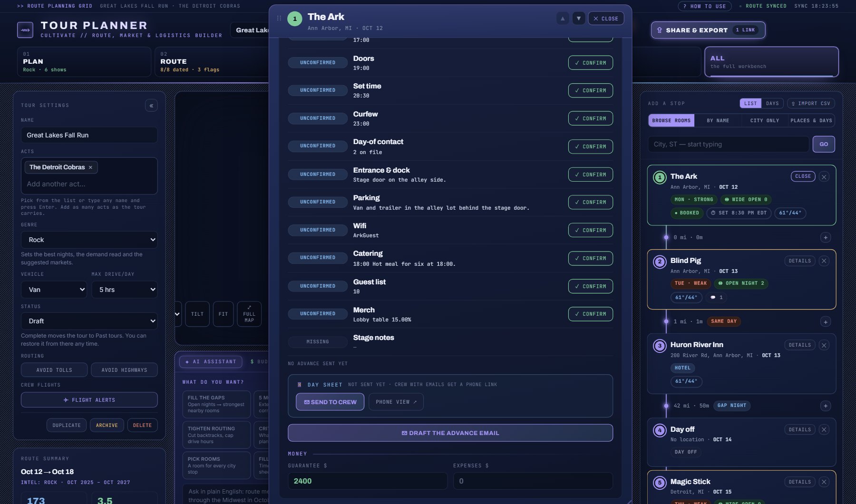Viewport: 856px width, 504px height.
Task: Open Share & Export
Action: pos(708,30)
